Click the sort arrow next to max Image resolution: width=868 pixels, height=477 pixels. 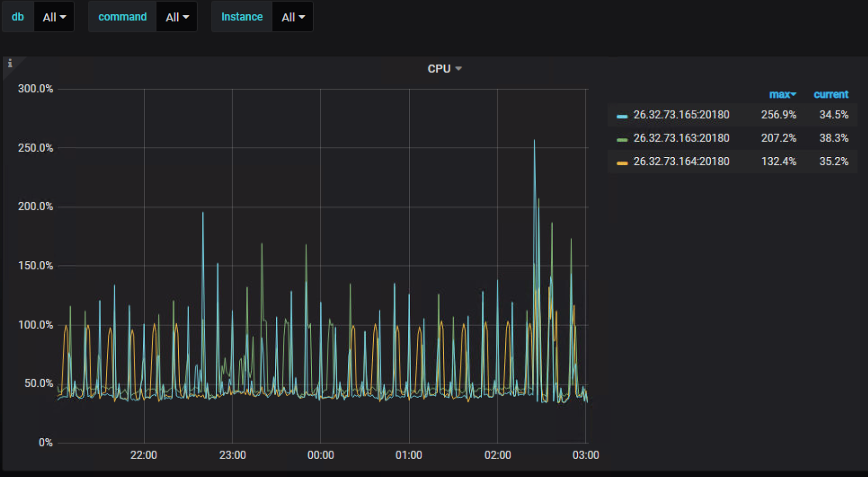793,94
